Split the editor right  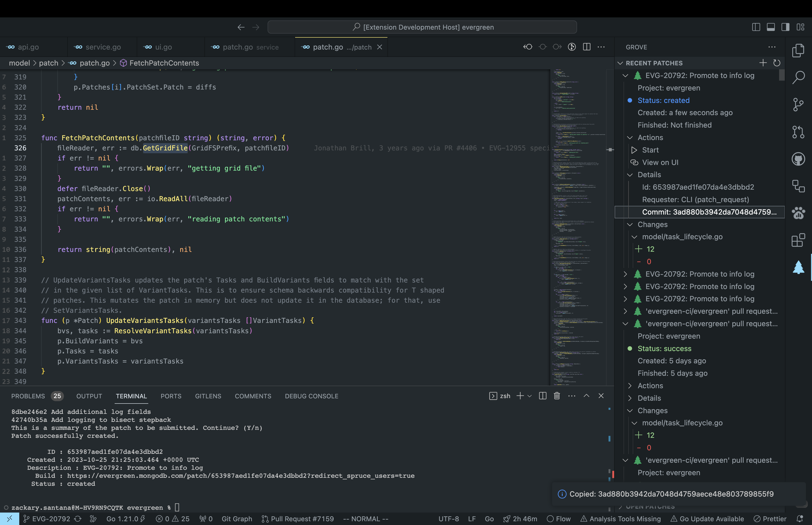click(586, 47)
